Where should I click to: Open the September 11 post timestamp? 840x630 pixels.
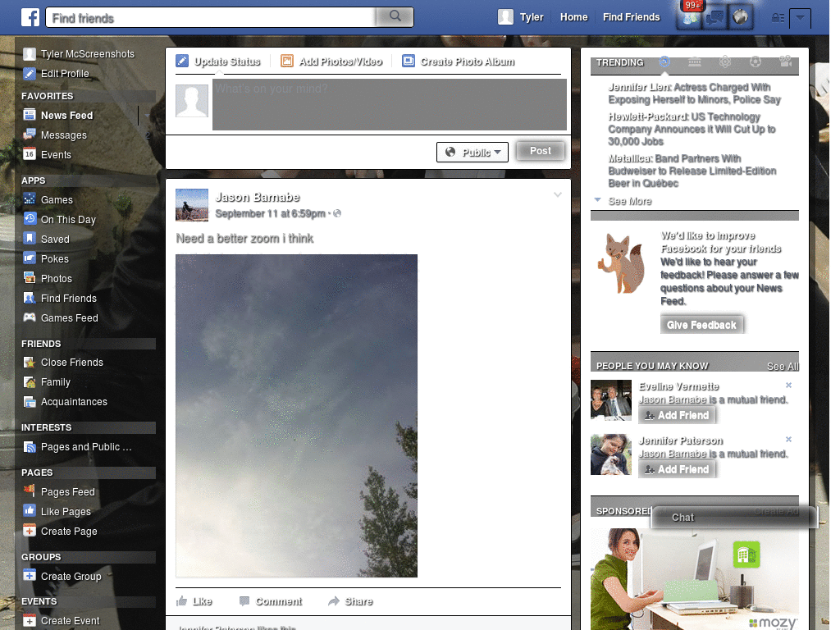[270, 214]
